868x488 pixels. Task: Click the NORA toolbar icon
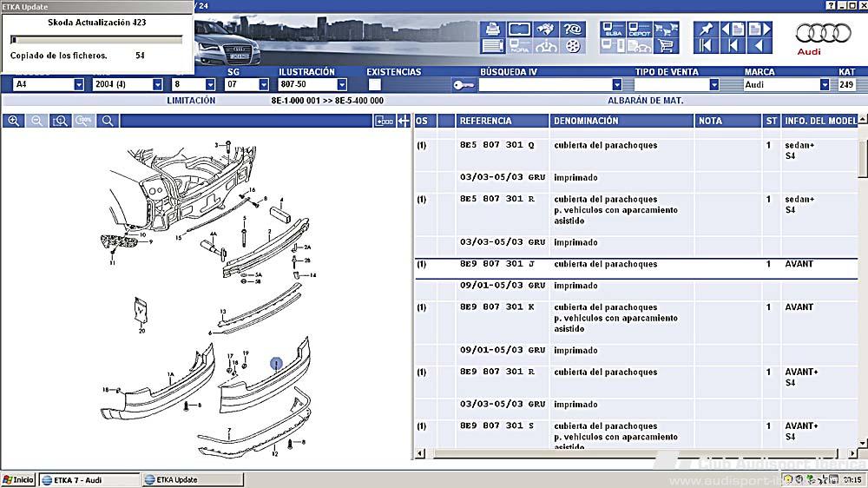click(519, 46)
